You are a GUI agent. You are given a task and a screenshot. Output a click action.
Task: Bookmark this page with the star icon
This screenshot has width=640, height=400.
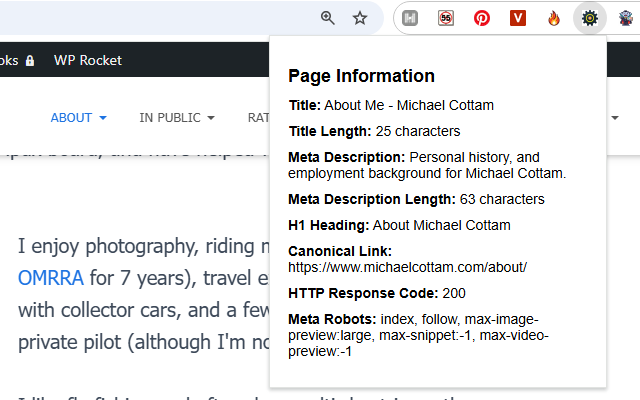coord(360,18)
